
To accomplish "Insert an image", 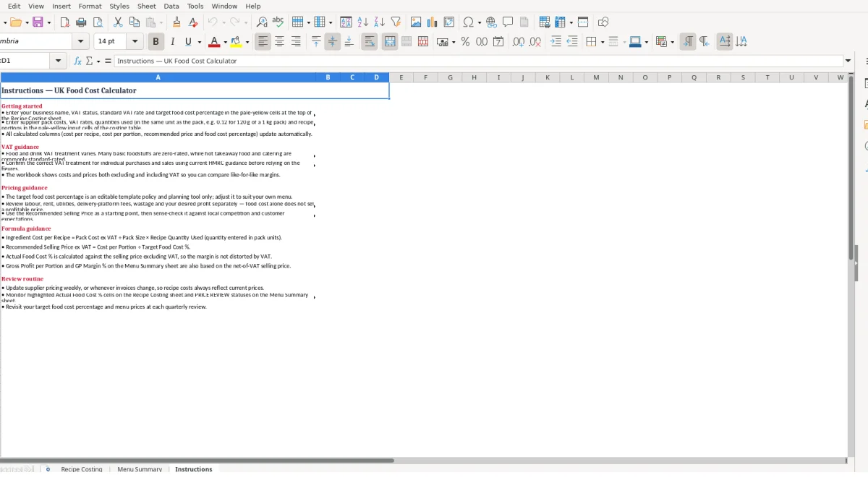I will coord(416,22).
